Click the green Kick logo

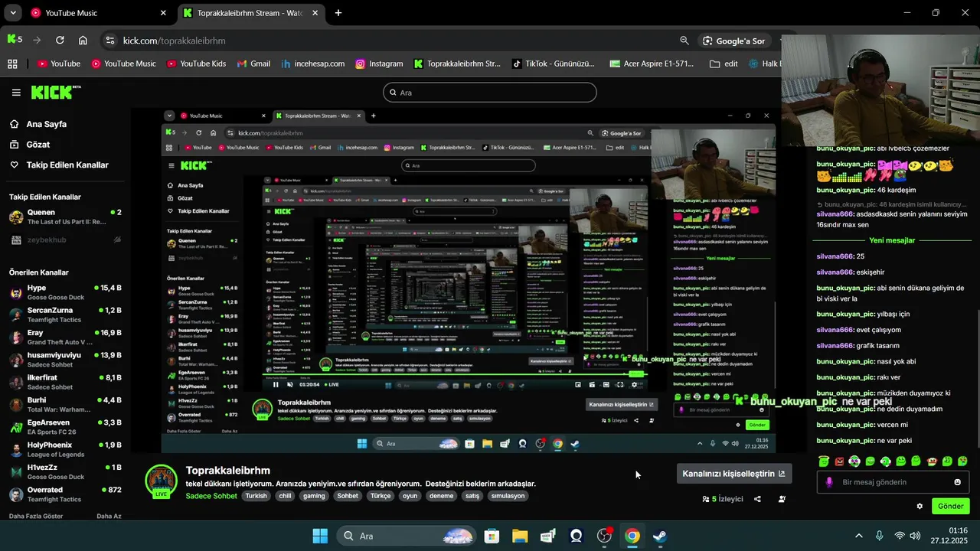[55, 93]
